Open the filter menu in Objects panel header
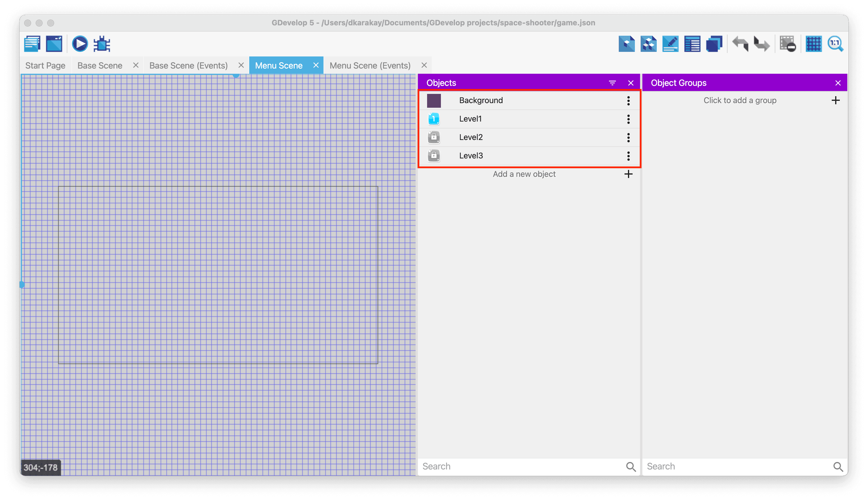Screen dimensions: 868x500 click(612, 83)
